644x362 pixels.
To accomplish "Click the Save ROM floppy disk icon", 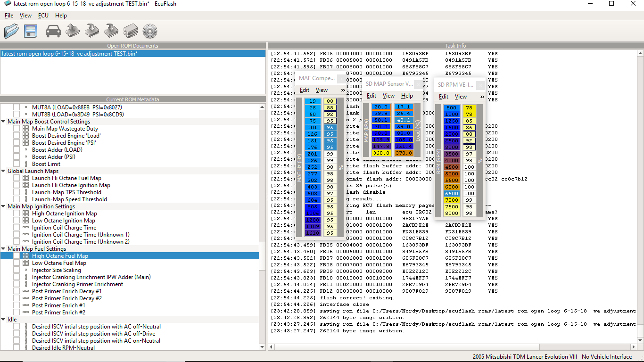I will (31, 32).
